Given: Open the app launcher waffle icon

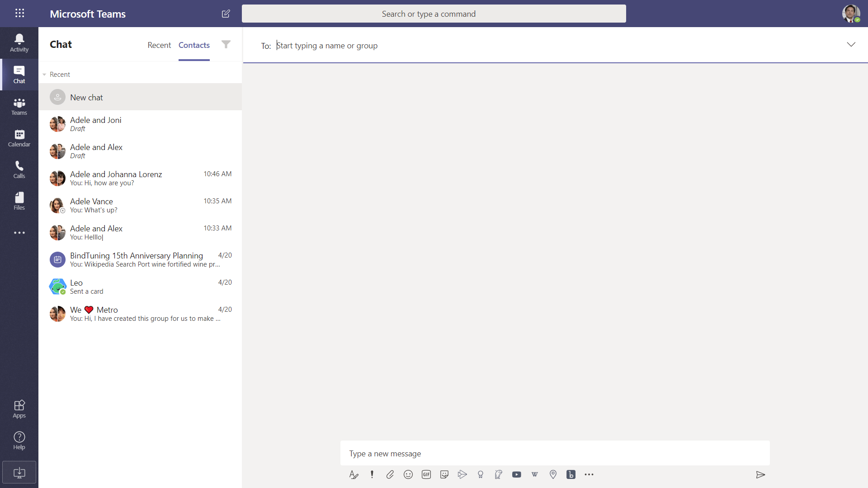Looking at the screenshot, I should [x=19, y=13].
